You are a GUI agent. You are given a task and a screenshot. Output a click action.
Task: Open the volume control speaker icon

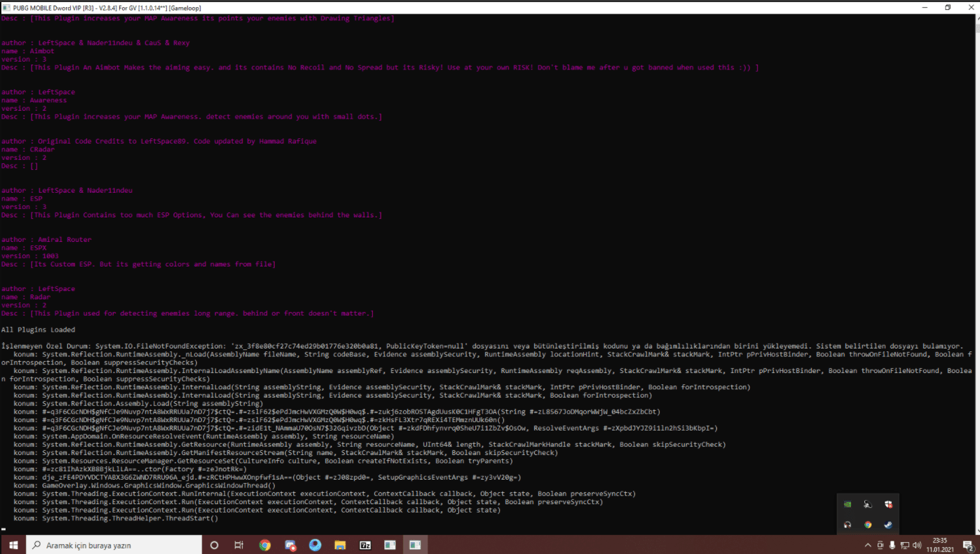pyautogui.click(x=917, y=545)
